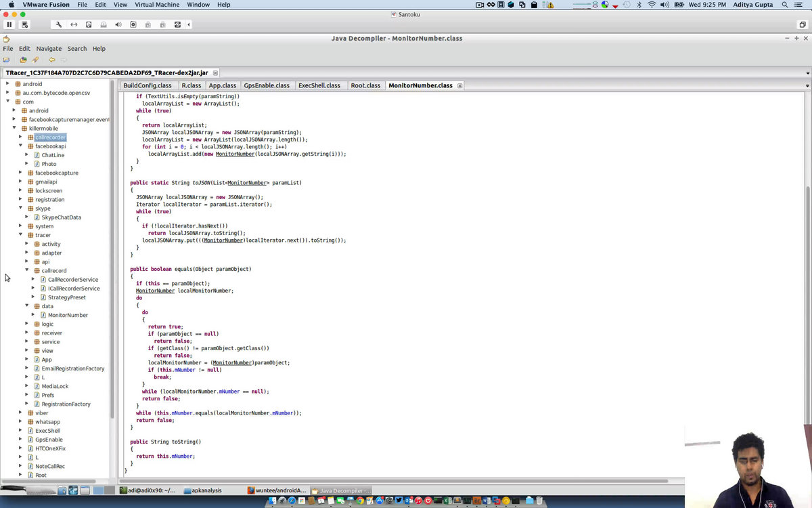The height and width of the screenshot is (508, 812).
Task: Select EmailRegistrationFactory class
Action: tap(73, 368)
